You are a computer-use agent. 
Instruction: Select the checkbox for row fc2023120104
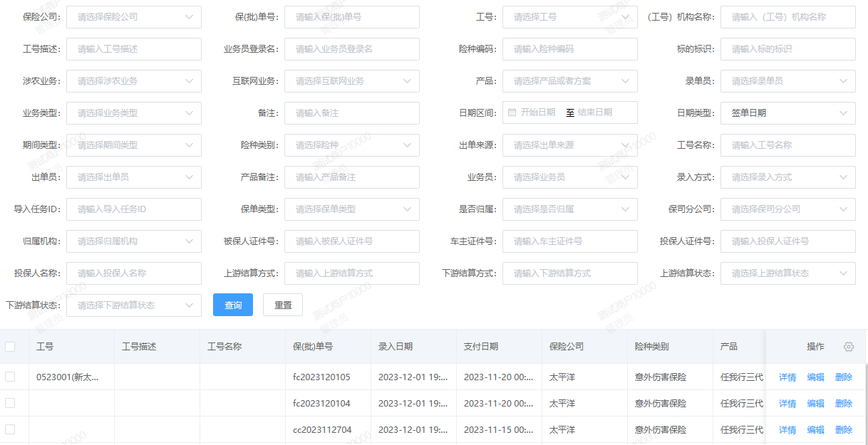10,403
